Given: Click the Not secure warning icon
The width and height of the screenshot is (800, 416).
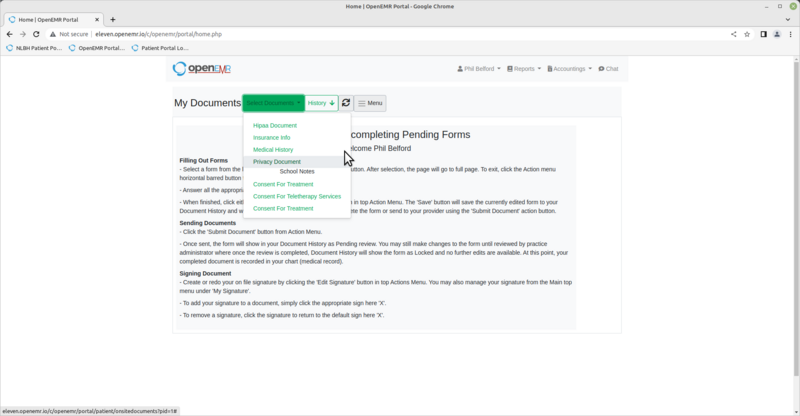Looking at the screenshot, I should (x=53, y=34).
